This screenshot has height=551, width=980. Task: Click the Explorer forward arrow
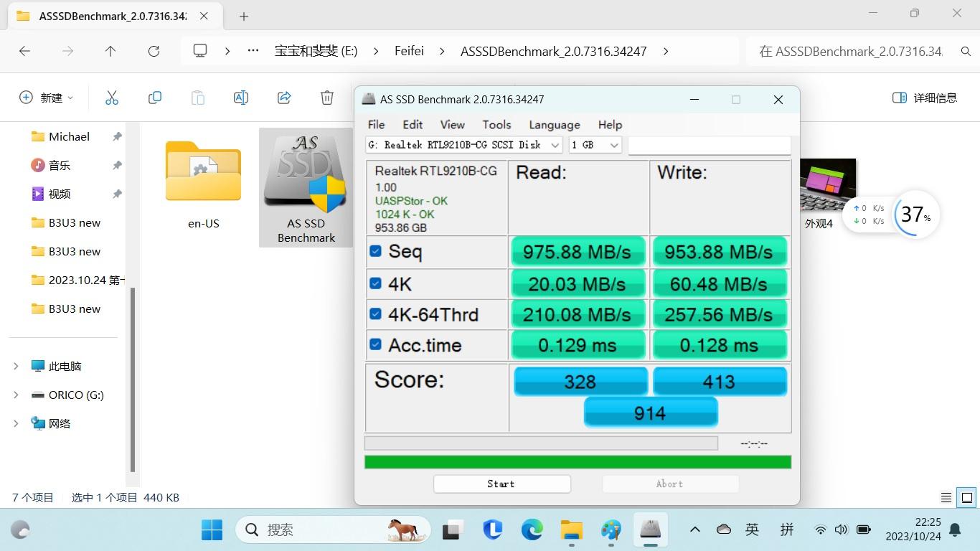(67, 51)
